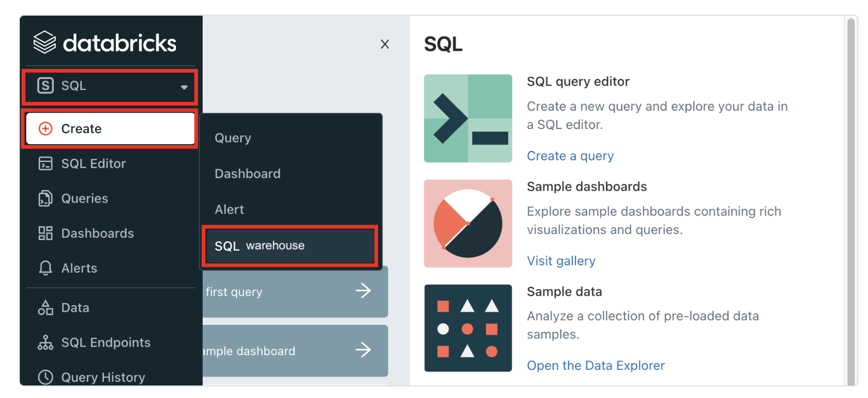Click the Data shapes icon in sidebar
The height and width of the screenshot is (398, 868).
pyautogui.click(x=45, y=308)
